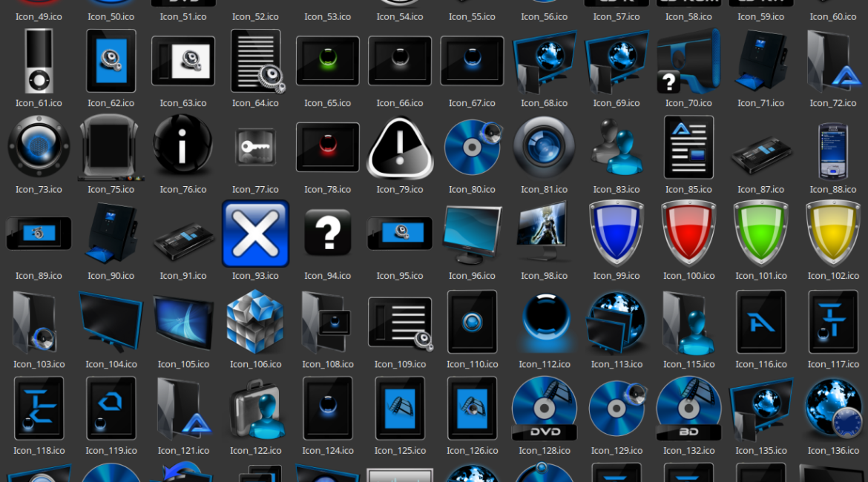The width and height of the screenshot is (868, 482).
Task: Choose the DVD disc icon Icon_128.ico
Action: tap(545, 408)
